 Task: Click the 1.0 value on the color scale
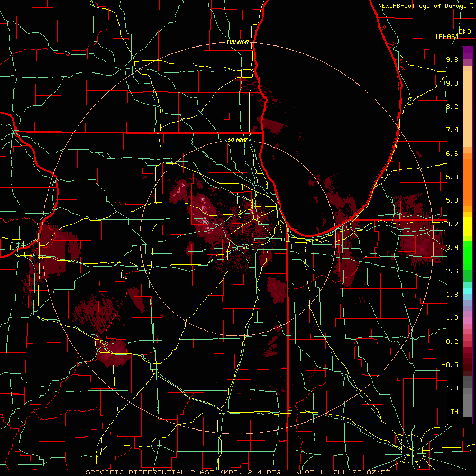coord(452,318)
